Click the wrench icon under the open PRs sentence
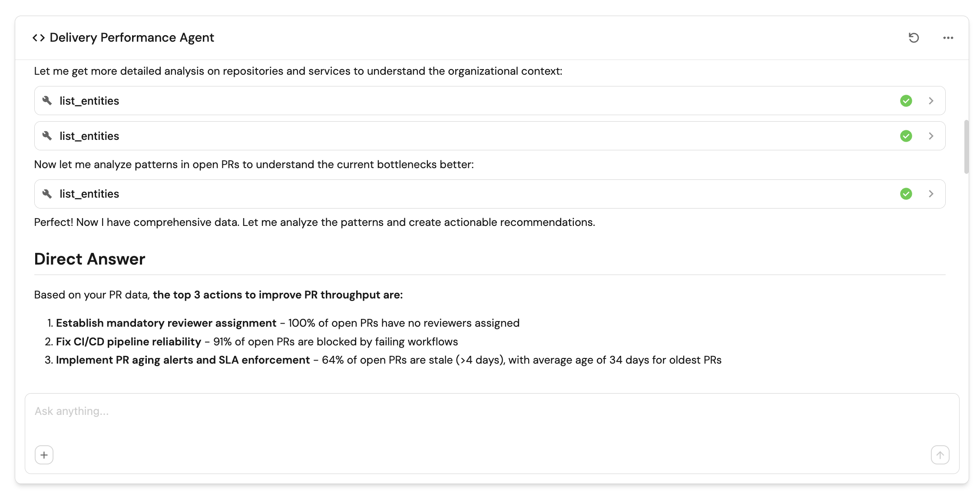 [47, 194]
